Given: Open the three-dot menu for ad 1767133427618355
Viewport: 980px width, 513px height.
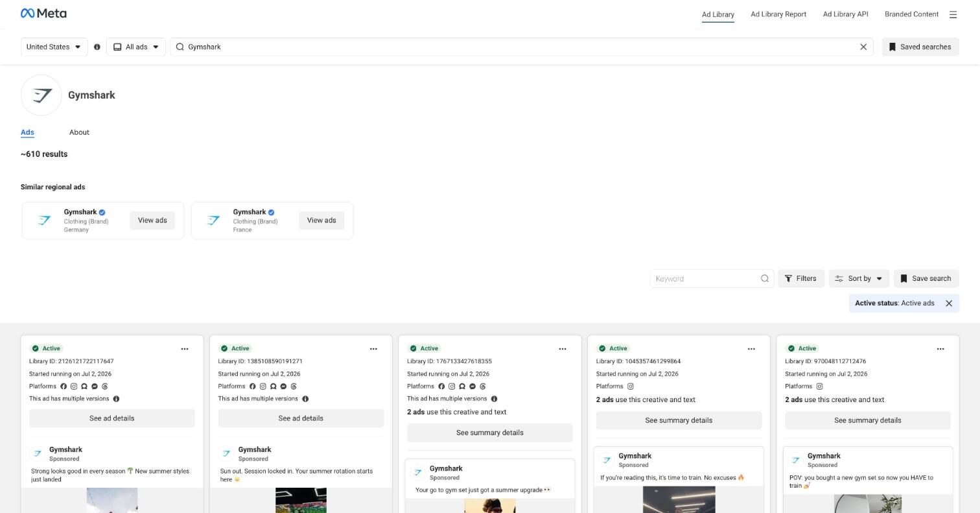Looking at the screenshot, I should click(x=563, y=349).
